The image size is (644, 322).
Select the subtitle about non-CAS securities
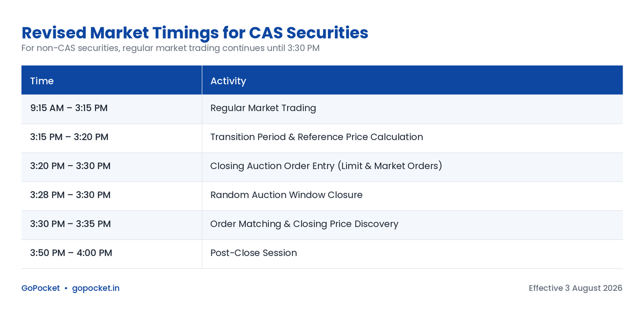[x=171, y=48]
